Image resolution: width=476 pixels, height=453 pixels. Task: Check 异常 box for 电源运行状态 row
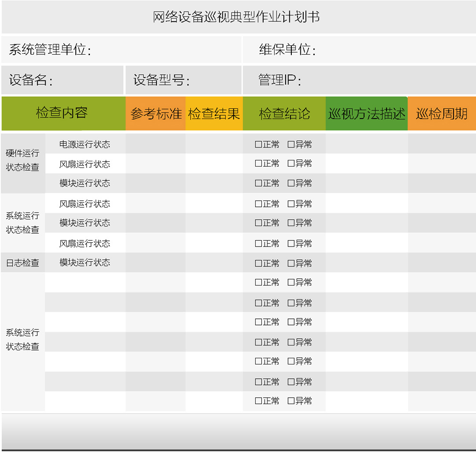click(x=291, y=145)
